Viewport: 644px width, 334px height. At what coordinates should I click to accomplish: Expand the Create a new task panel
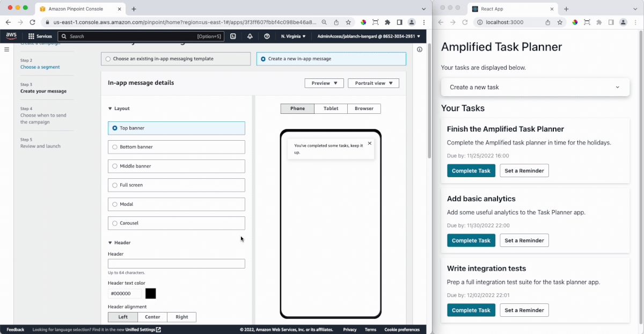pyautogui.click(x=535, y=87)
